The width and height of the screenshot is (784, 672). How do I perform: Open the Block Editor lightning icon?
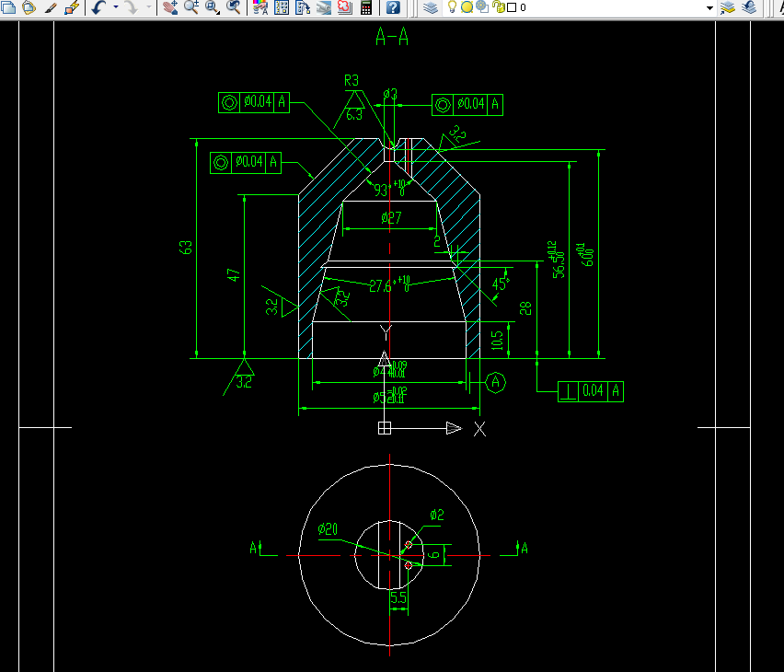tap(72, 7)
